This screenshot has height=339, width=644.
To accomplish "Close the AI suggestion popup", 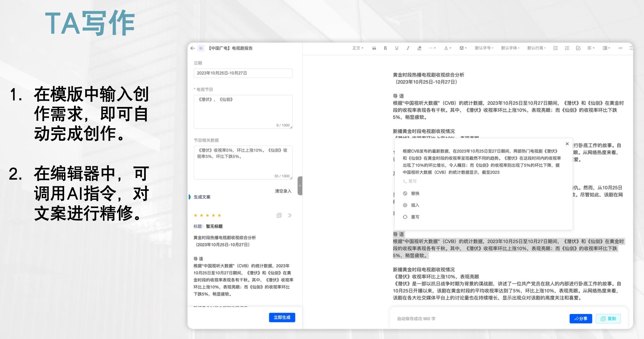I will [567, 144].
